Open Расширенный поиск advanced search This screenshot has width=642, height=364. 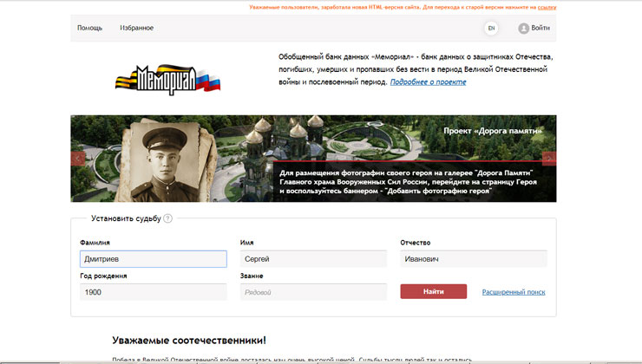514,292
